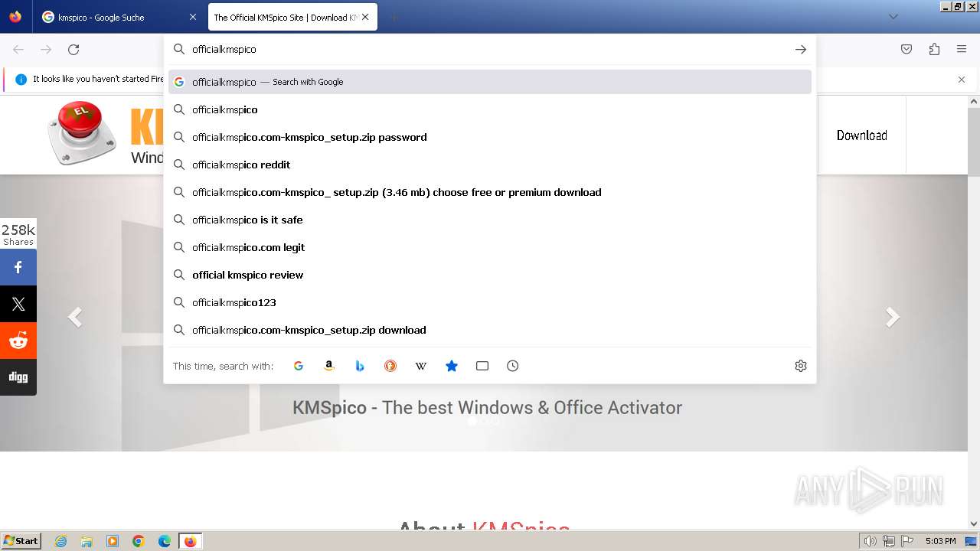
Task: Click the volume icon in system tray
Action: 871,541
